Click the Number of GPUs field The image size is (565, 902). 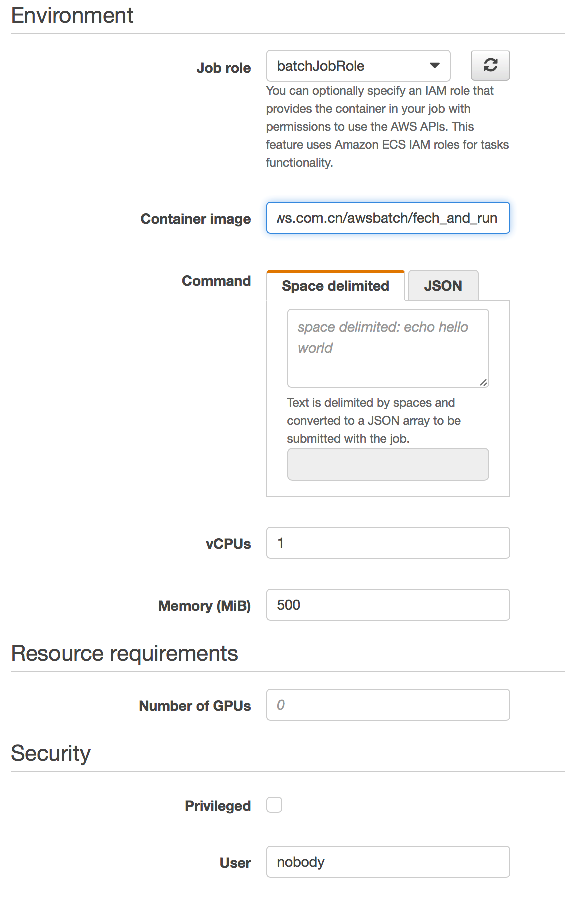click(x=388, y=705)
